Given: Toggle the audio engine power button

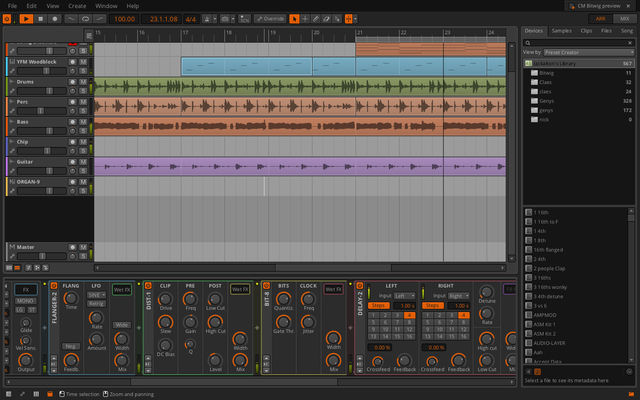Looking at the screenshot, I should click(7, 19).
